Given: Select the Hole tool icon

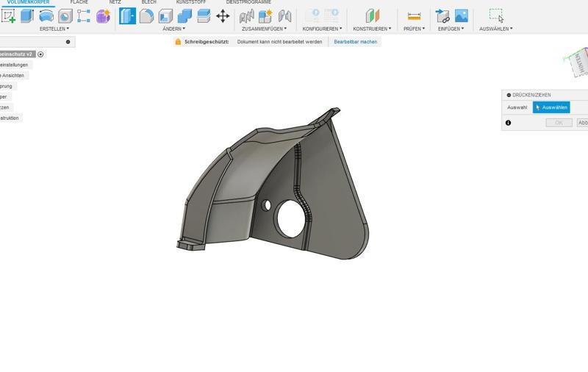Looking at the screenshot, I should (x=65, y=16).
